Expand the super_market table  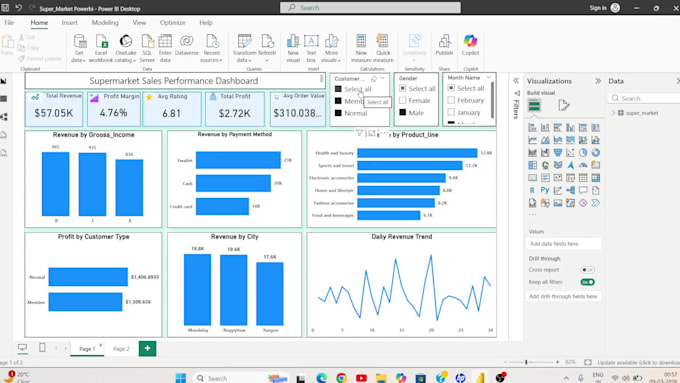click(x=613, y=113)
